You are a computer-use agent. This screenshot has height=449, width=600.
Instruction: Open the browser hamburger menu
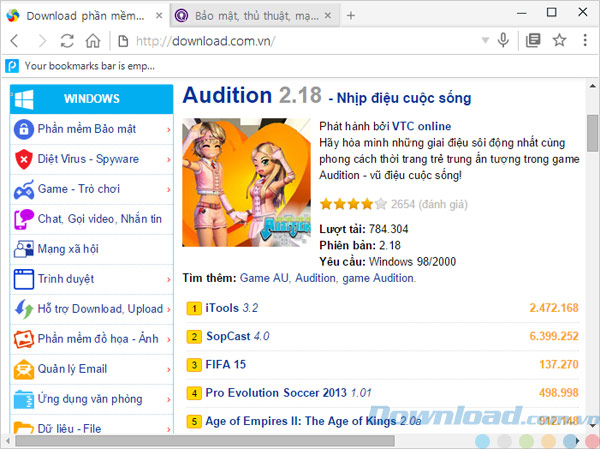tap(585, 41)
